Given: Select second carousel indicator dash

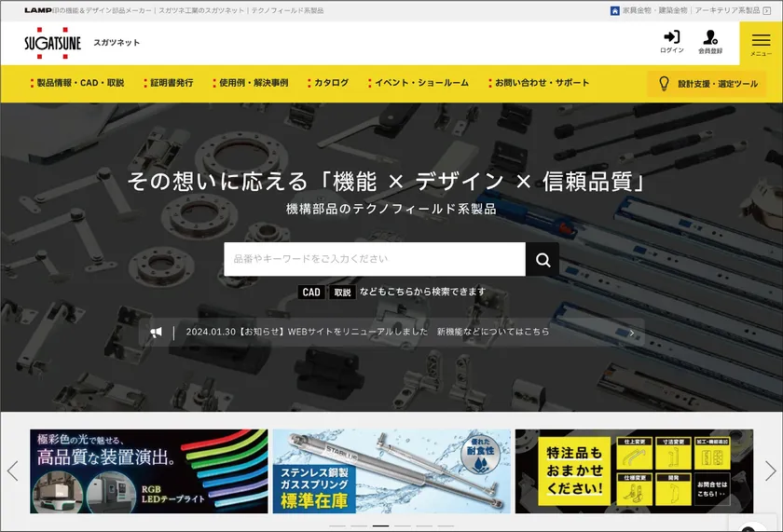Looking at the screenshot, I should [359, 526].
